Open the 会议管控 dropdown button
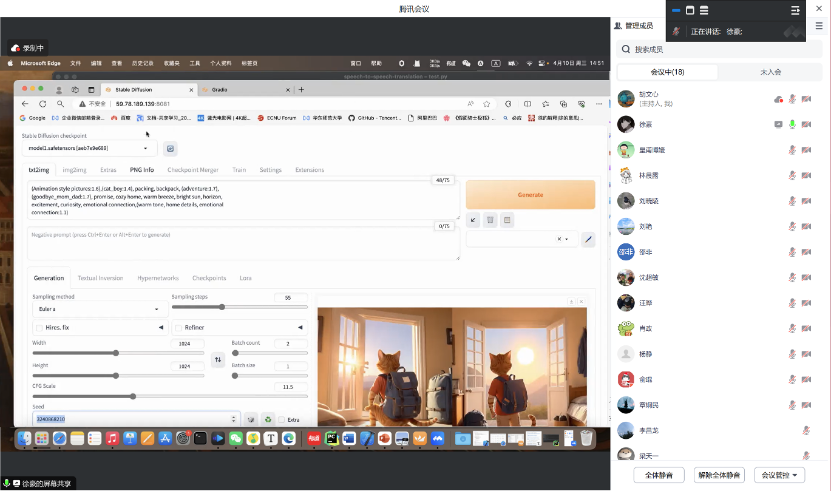Viewport: 832px width, 492px height. pos(779,475)
